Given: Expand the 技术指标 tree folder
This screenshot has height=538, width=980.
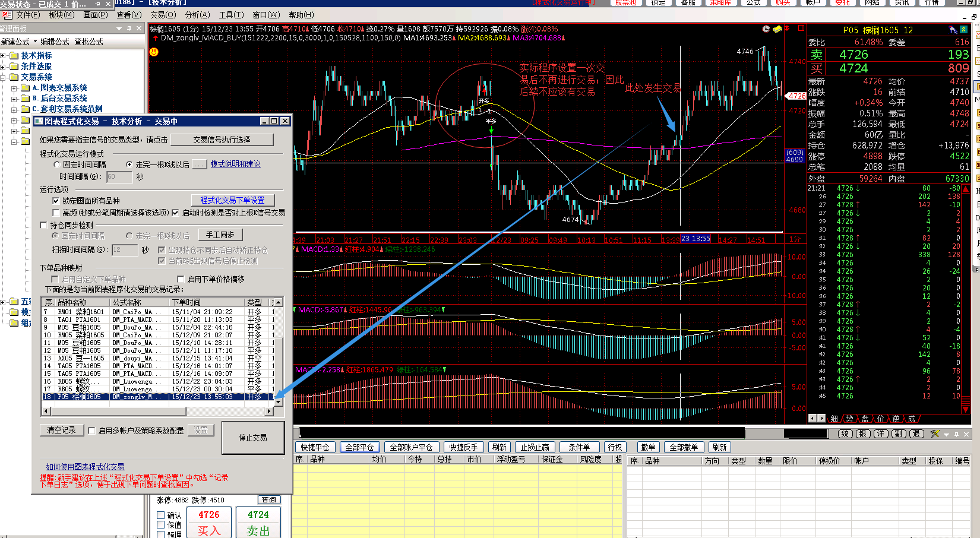Looking at the screenshot, I should pos(3,56).
